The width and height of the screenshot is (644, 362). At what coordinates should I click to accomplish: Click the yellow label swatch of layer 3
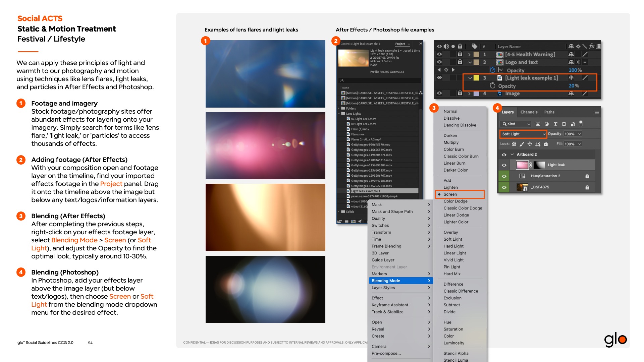pos(476,78)
